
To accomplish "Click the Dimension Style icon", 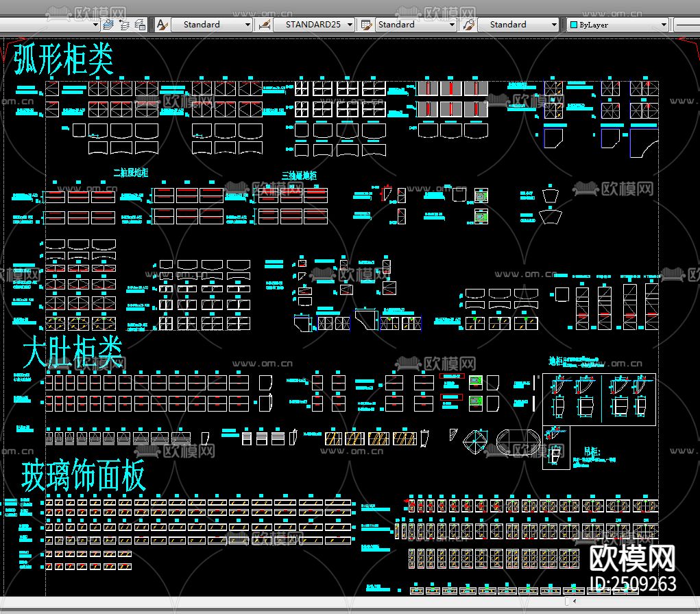I will [x=264, y=25].
